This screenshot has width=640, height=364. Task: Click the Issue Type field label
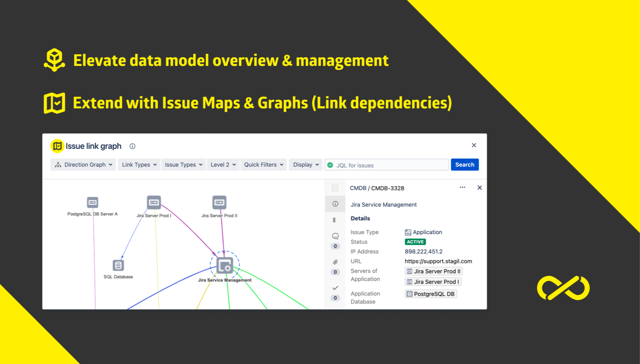[365, 232]
